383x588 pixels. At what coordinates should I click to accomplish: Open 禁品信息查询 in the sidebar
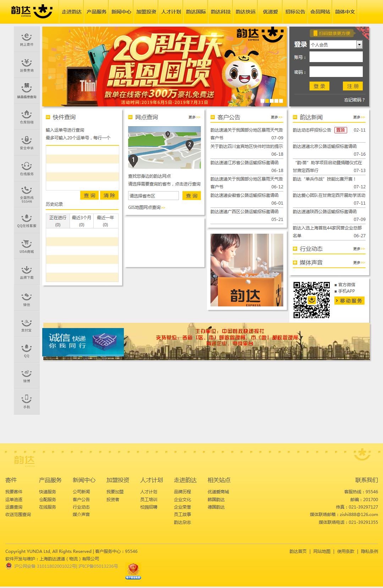pos(27,91)
